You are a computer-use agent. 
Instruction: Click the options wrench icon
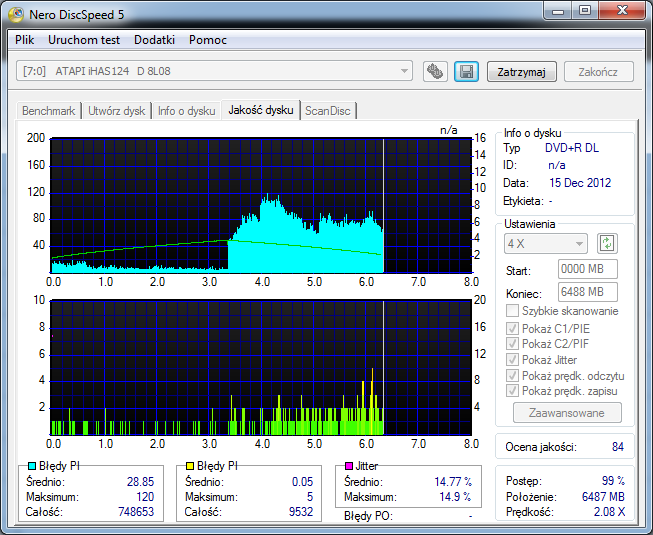click(435, 72)
